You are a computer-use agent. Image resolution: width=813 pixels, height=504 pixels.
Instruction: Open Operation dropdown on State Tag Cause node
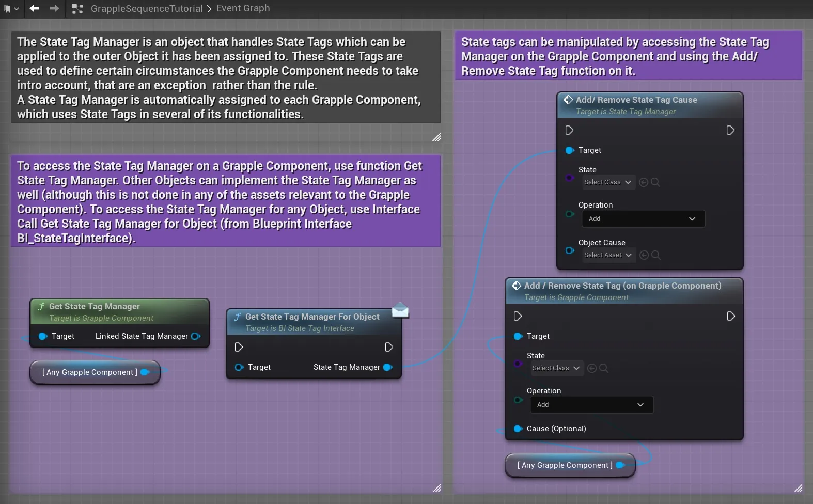(x=643, y=219)
